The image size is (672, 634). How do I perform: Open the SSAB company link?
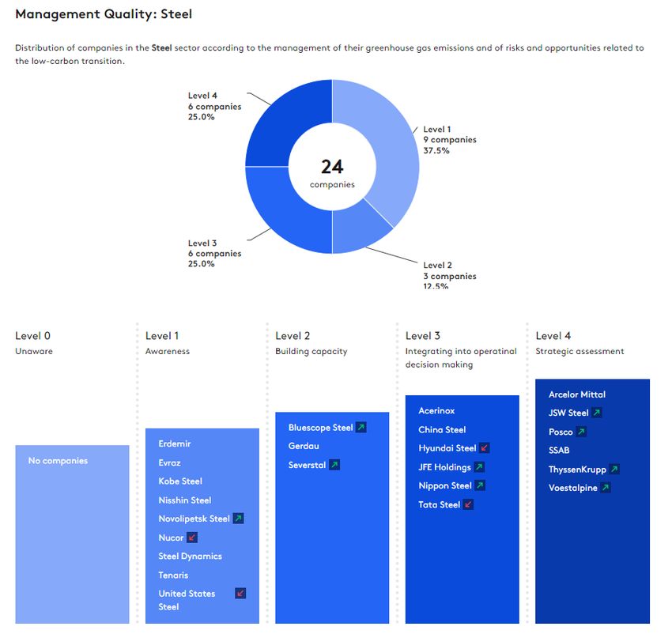coord(559,450)
